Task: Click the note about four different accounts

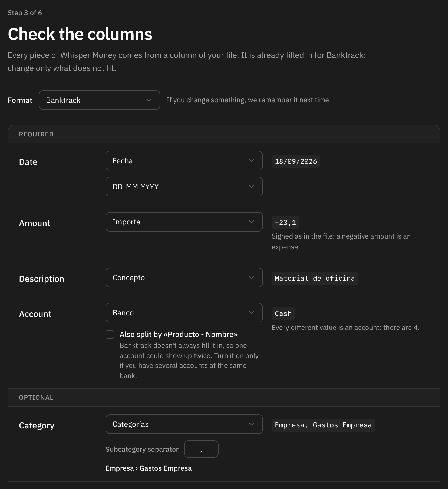Action: coord(345,328)
